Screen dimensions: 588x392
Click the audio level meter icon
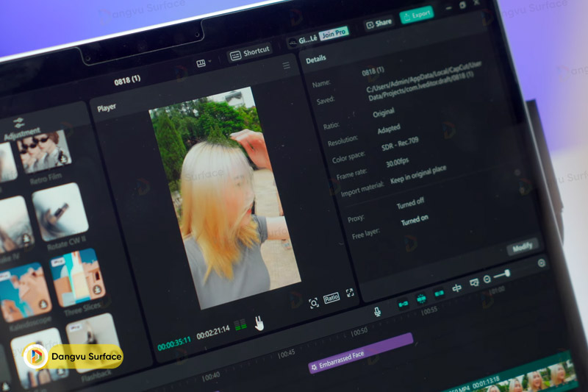tap(240, 325)
